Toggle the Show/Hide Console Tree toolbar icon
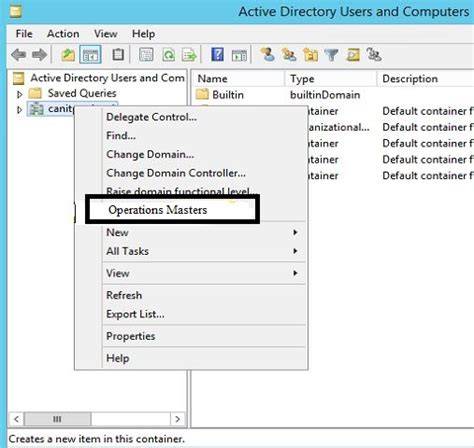Viewport: 474px width, 448px height. (x=90, y=55)
